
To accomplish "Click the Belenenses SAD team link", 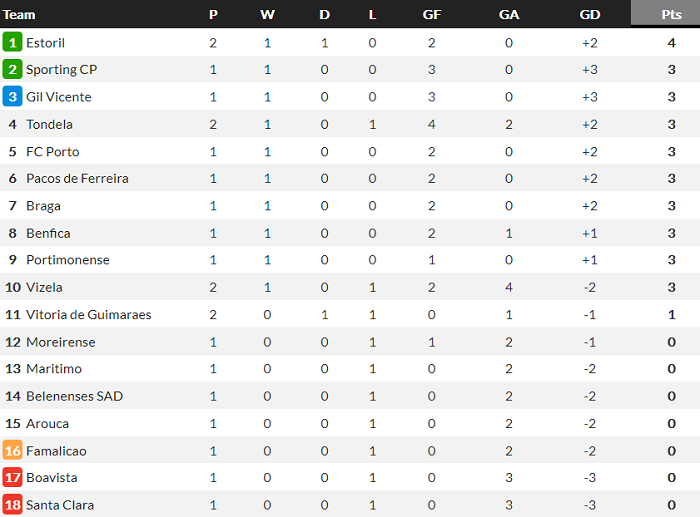I will pyautogui.click(x=74, y=396).
